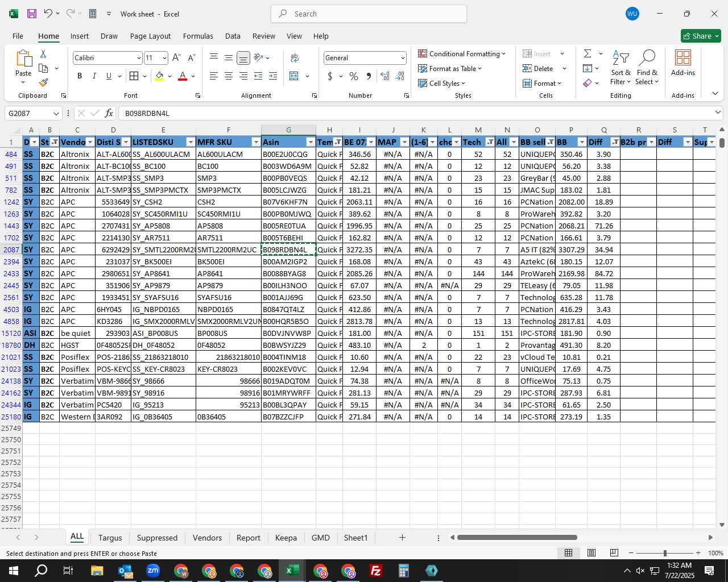Click the Undo arrow icon
Viewport: 728px width, 582px height.
[48, 14]
